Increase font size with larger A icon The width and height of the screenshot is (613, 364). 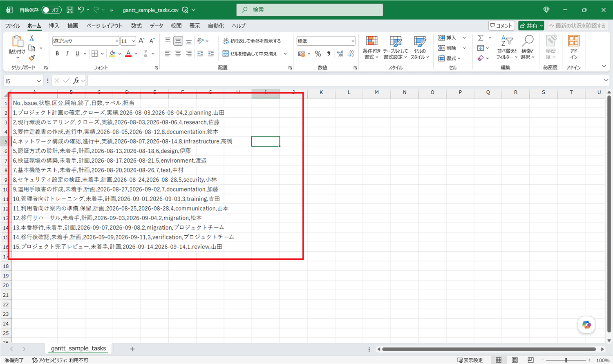(x=141, y=41)
